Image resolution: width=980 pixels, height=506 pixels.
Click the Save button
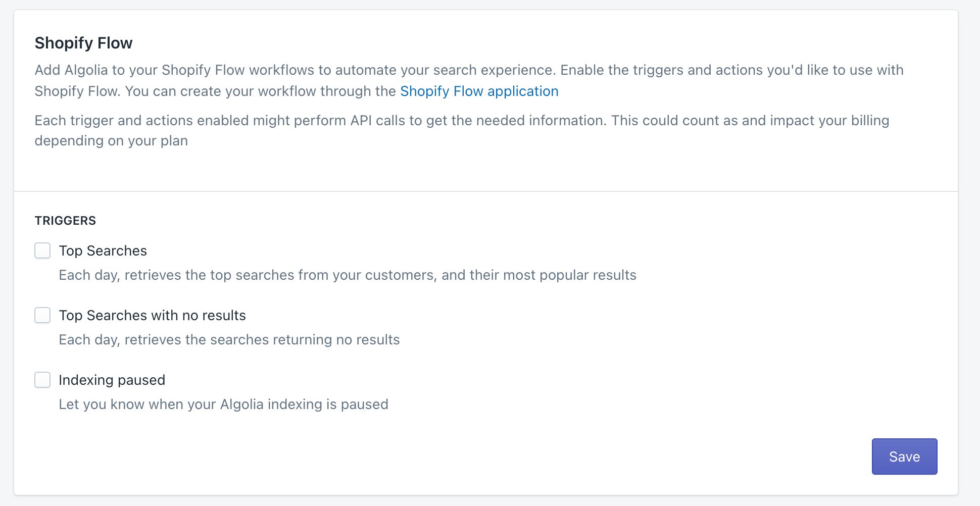pyautogui.click(x=904, y=457)
